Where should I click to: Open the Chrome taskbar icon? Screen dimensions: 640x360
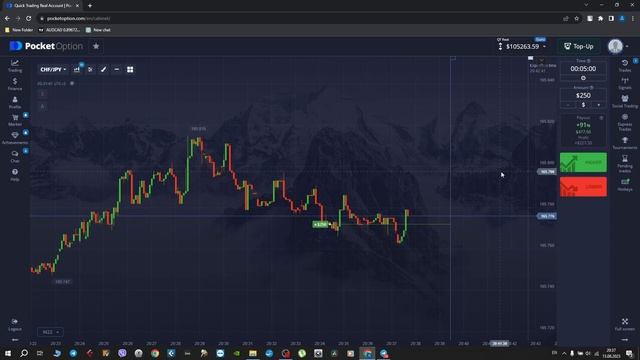tap(155, 353)
